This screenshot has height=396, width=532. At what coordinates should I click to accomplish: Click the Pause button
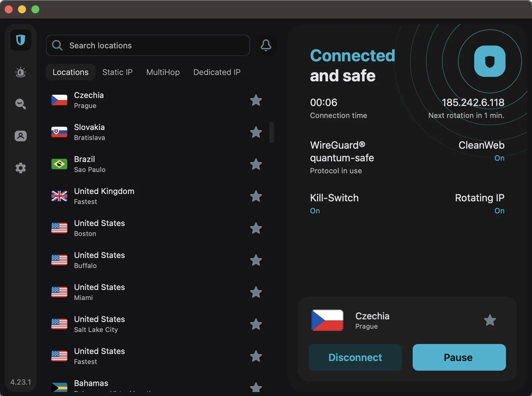pos(459,357)
